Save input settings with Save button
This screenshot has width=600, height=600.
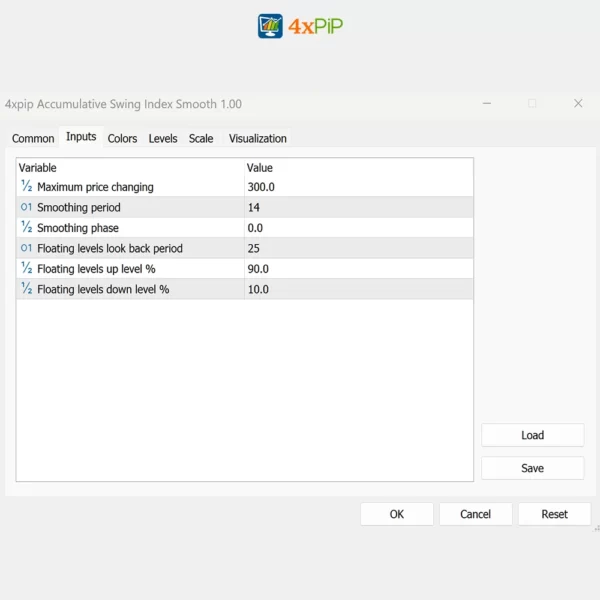click(532, 468)
